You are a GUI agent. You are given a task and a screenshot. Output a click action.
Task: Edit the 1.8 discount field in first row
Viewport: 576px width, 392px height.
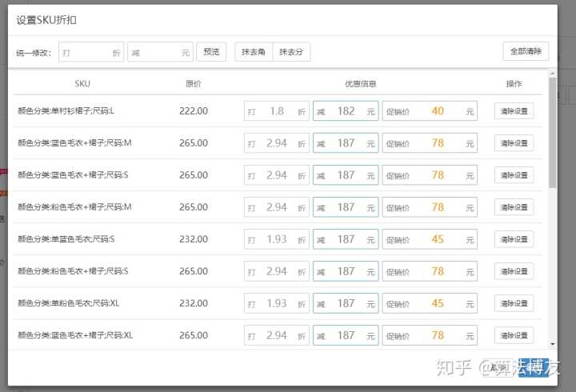click(x=276, y=111)
